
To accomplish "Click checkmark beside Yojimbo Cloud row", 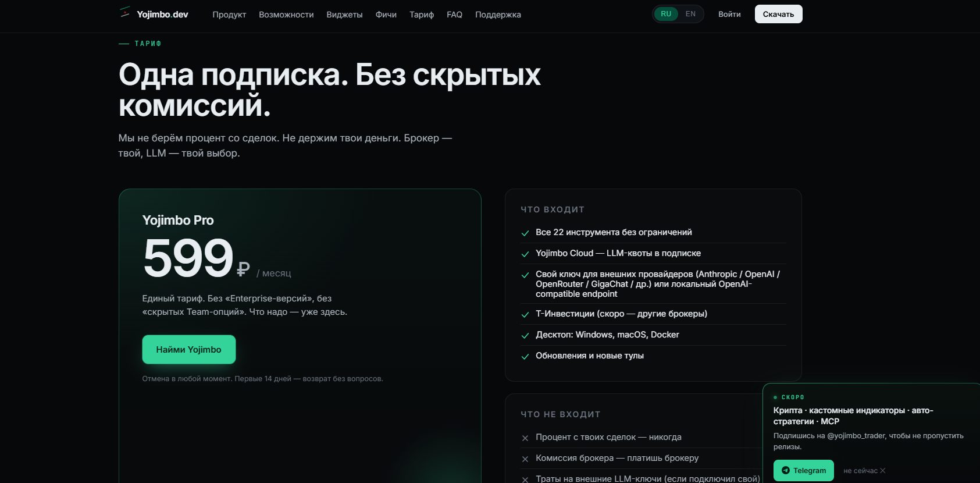I will tap(525, 254).
